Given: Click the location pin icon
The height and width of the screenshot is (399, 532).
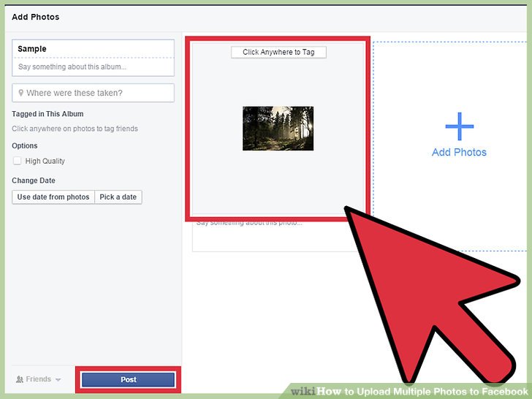Looking at the screenshot, I should [20, 93].
